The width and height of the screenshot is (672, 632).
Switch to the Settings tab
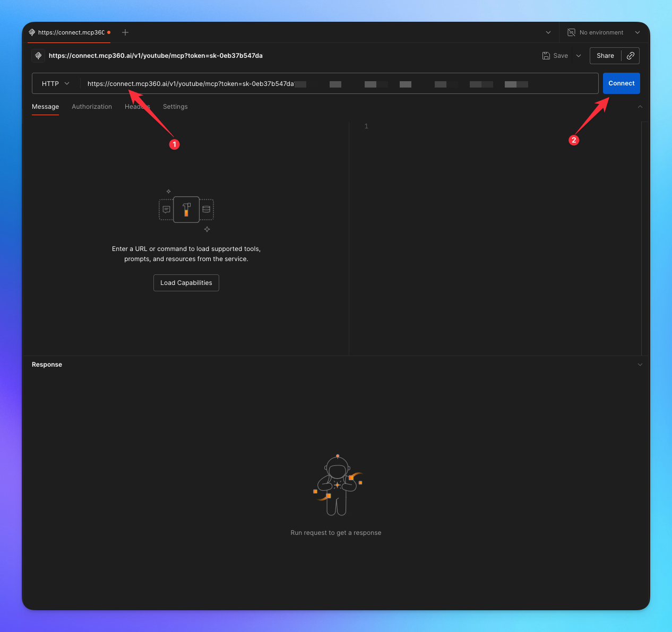click(x=175, y=107)
